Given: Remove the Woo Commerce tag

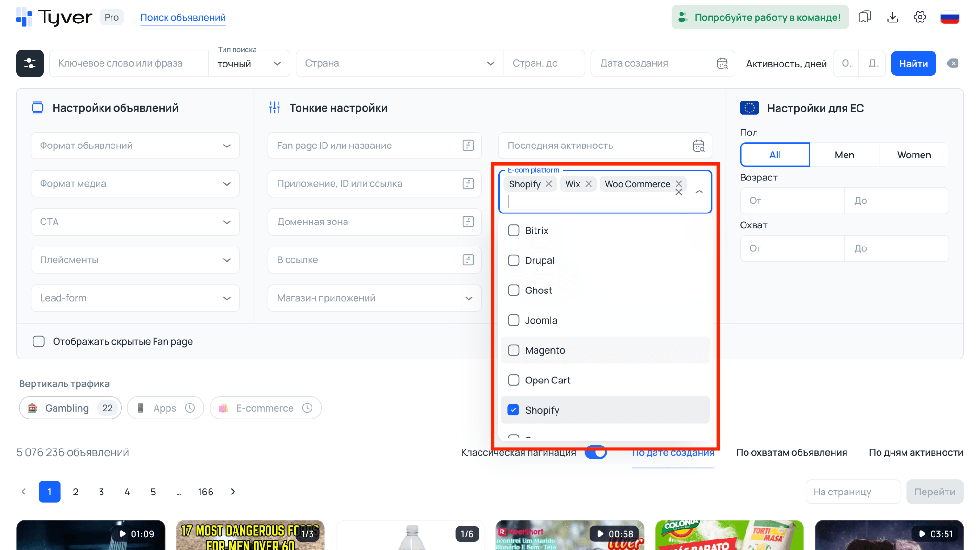Looking at the screenshot, I should pyautogui.click(x=679, y=184).
